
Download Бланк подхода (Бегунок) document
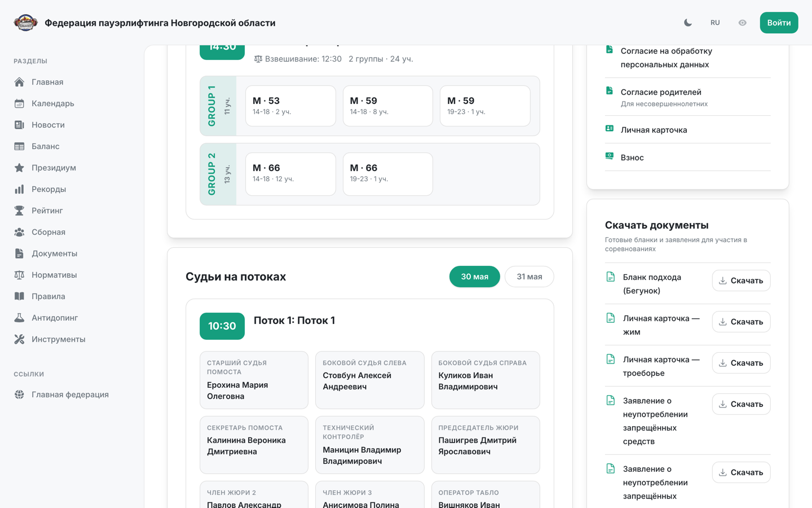point(741,281)
